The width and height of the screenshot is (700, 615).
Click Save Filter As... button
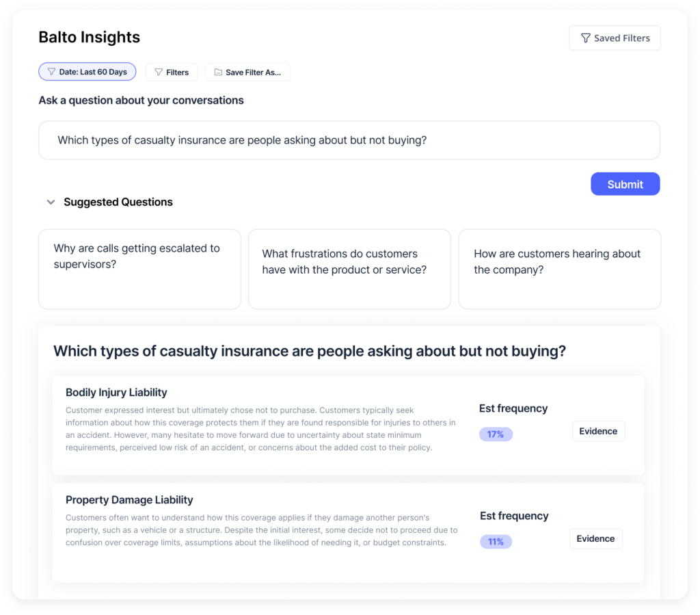[247, 73]
